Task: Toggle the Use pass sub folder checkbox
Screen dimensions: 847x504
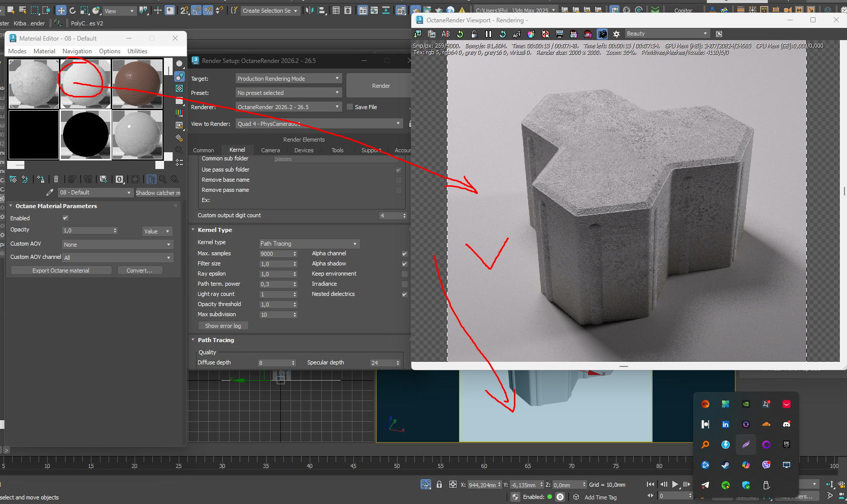Action: [399, 170]
